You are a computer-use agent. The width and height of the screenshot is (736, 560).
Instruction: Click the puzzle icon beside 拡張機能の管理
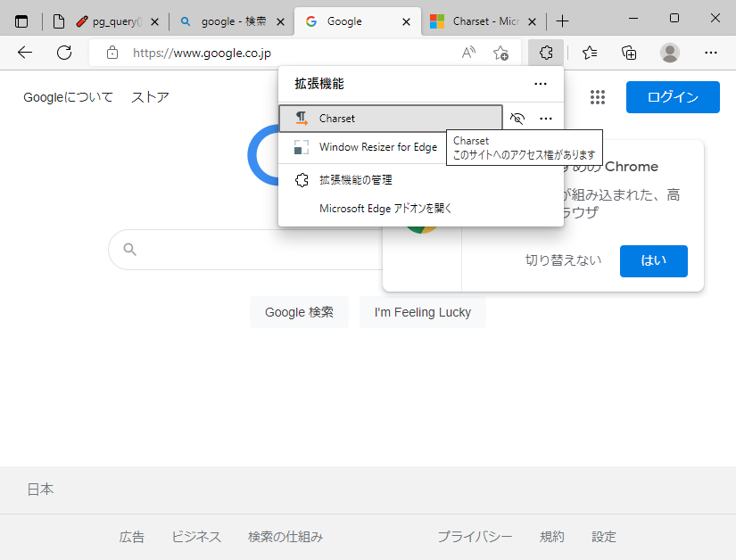[x=302, y=180]
